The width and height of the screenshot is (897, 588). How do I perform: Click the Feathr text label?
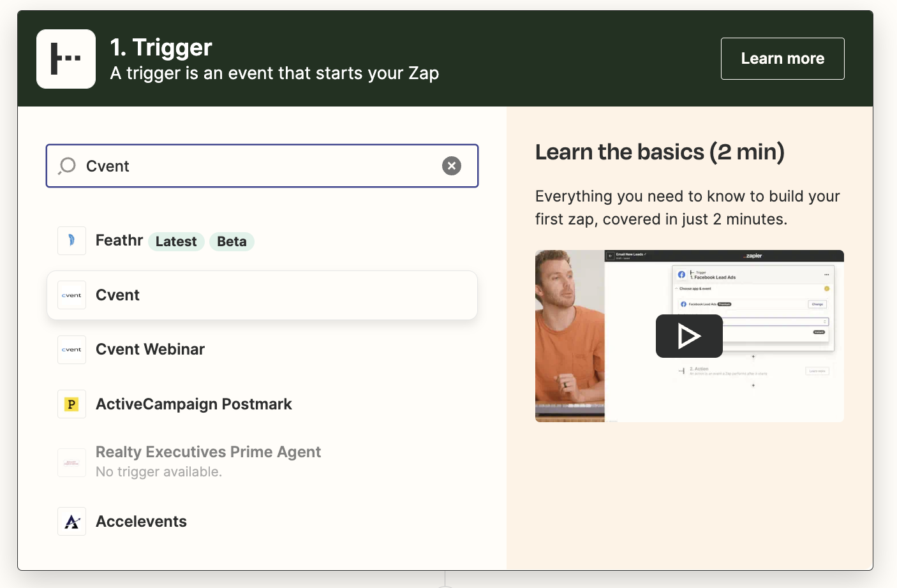pos(119,240)
